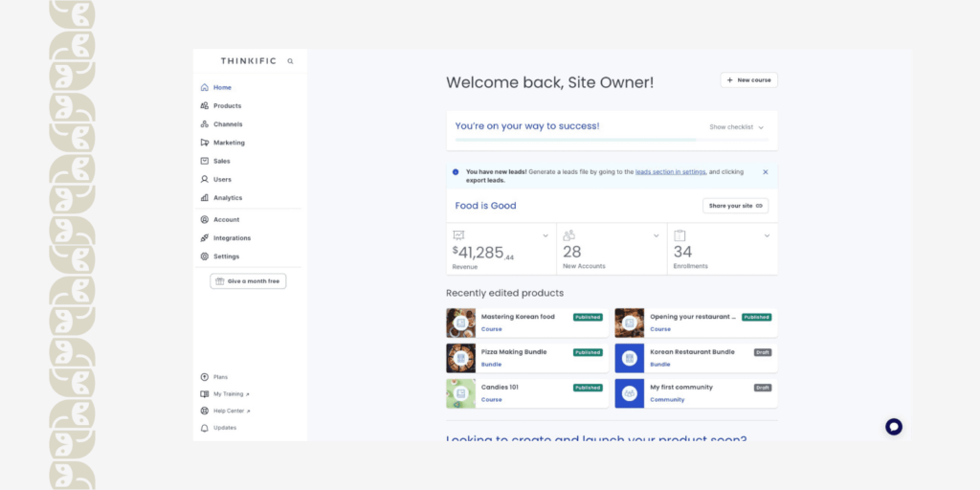Image resolution: width=980 pixels, height=490 pixels.
Task: Go to Analytics in the sidebar
Action: pos(228,198)
